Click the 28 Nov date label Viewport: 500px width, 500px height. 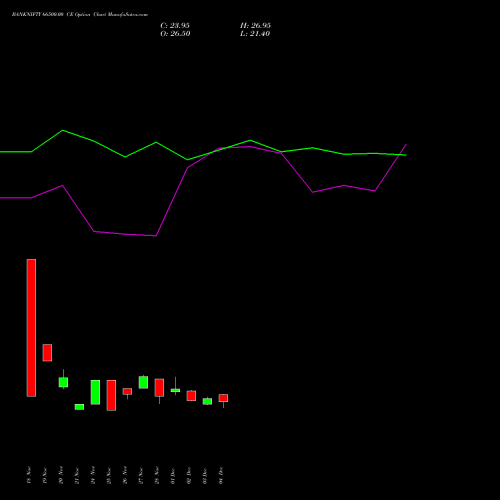coord(157,475)
